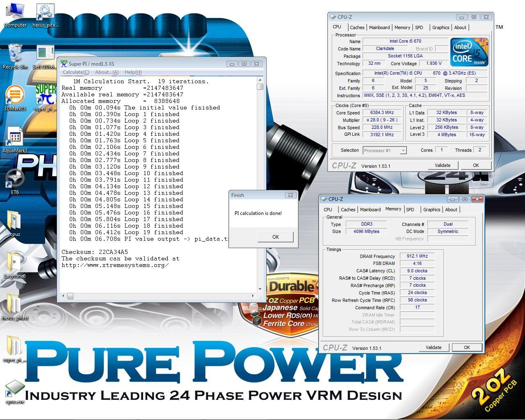Viewport: 525px width, 420px height.
Task: Switch to Caches tab in lower CPU-Z
Action: coord(348,210)
